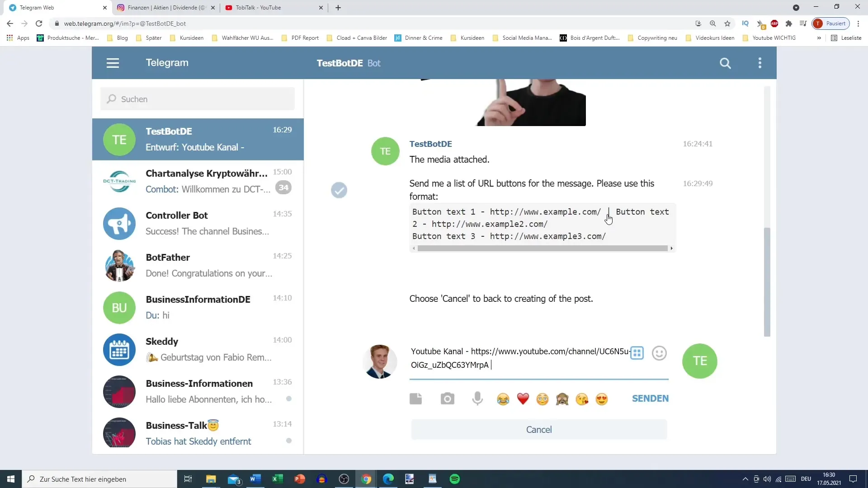
Task: Open the Controller Bot chat
Action: pyautogui.click(x=198, y=223)
